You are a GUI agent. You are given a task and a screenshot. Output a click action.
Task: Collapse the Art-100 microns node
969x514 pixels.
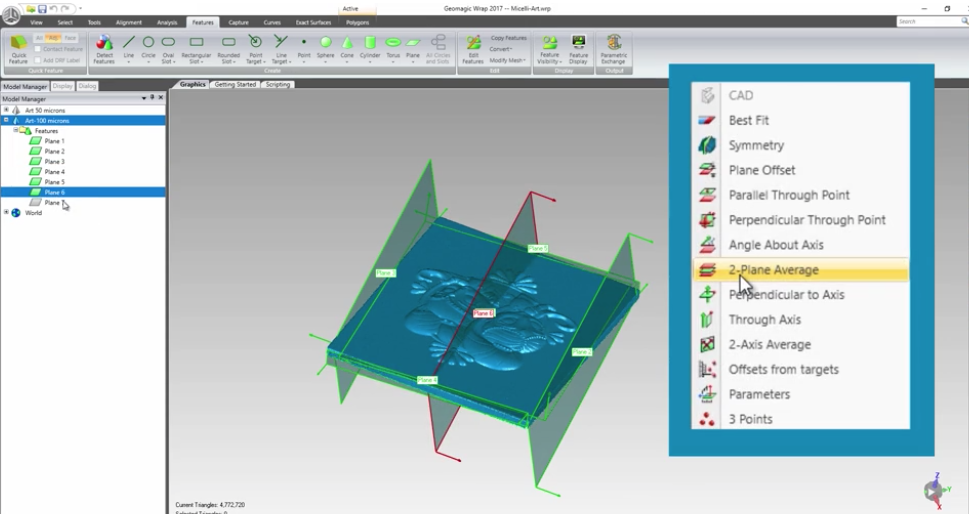(x=6, y=120)
